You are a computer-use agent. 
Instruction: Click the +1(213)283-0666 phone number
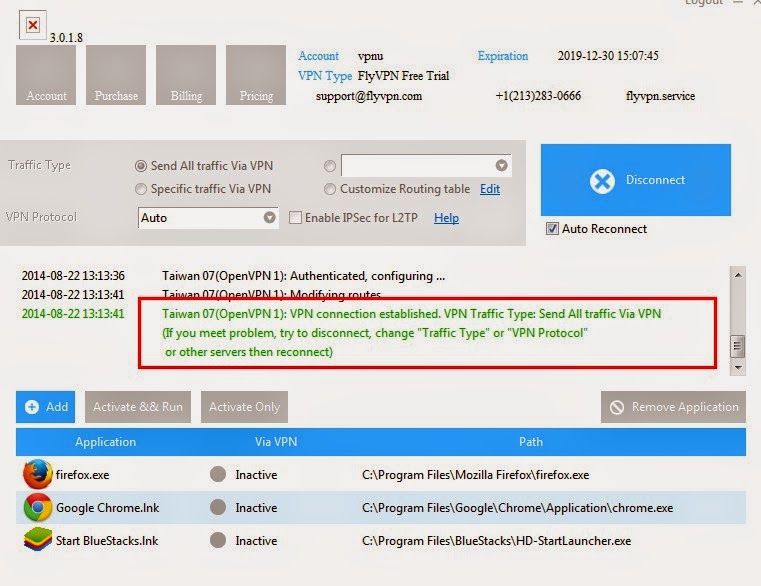tap(538, 96)
